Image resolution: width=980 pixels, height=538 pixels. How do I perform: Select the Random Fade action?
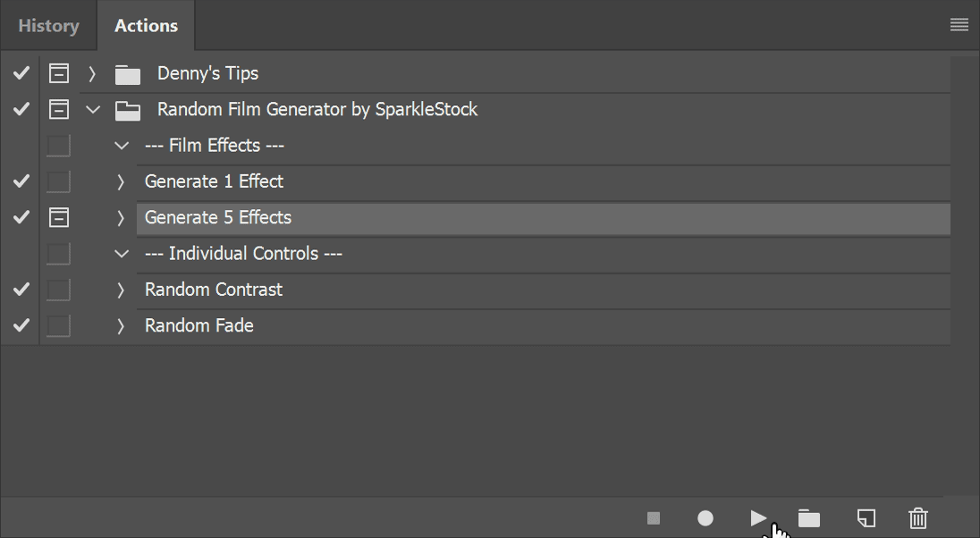(x=543, y=325)
